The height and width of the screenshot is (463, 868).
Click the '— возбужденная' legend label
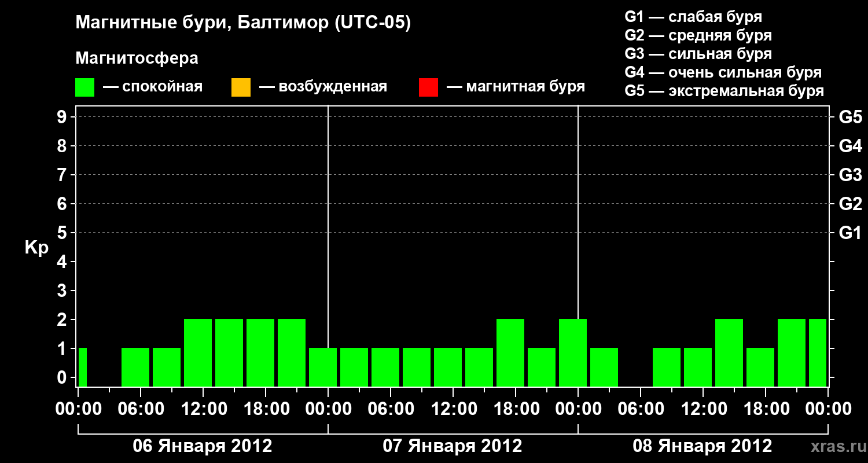click(x=323, y=87)
